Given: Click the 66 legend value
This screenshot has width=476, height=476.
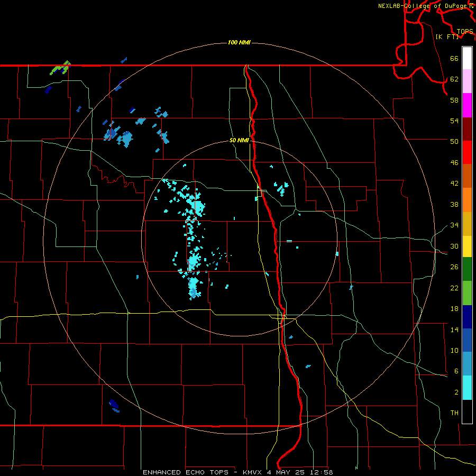Looking at the screenshot, I should click(454, 58).
